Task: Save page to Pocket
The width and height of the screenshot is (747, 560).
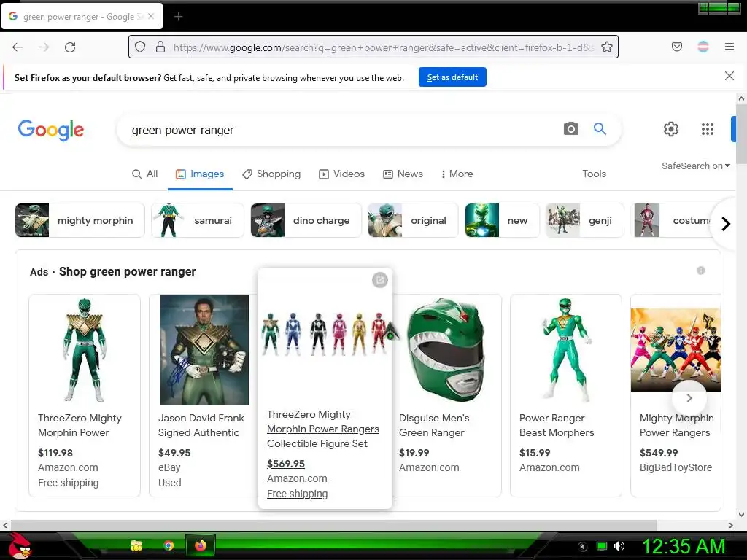Action: pos(676,47)
